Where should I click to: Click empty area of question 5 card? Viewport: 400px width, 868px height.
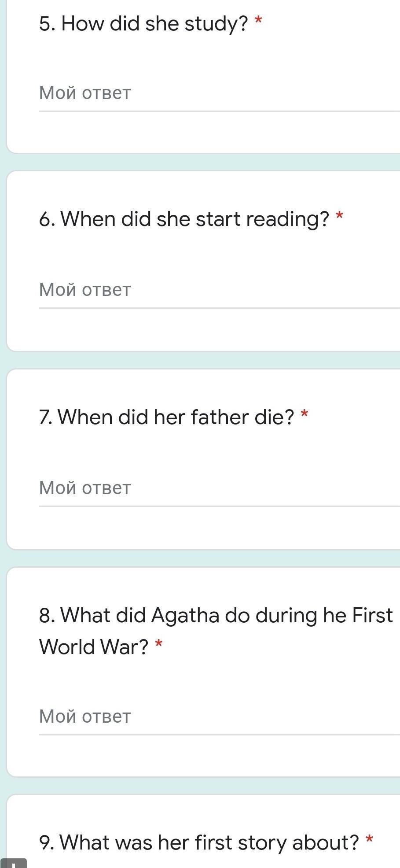[202, 132]
